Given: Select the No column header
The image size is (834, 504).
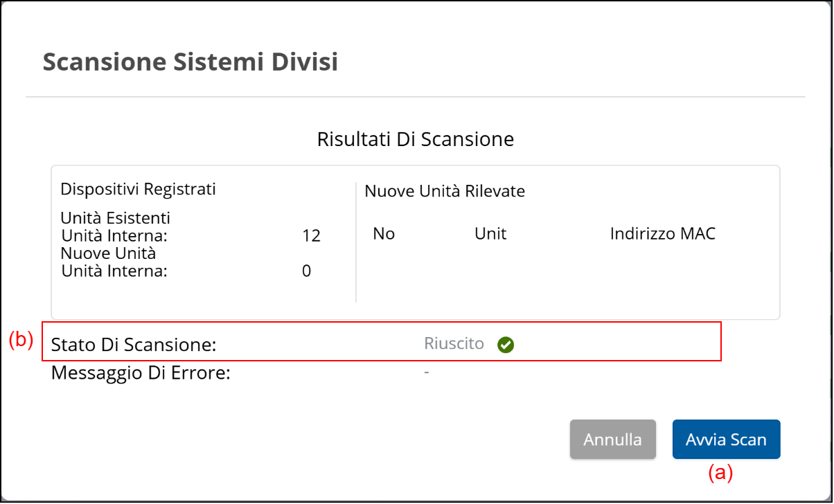Looking at the screenshot, I should (x=384, y=234).
